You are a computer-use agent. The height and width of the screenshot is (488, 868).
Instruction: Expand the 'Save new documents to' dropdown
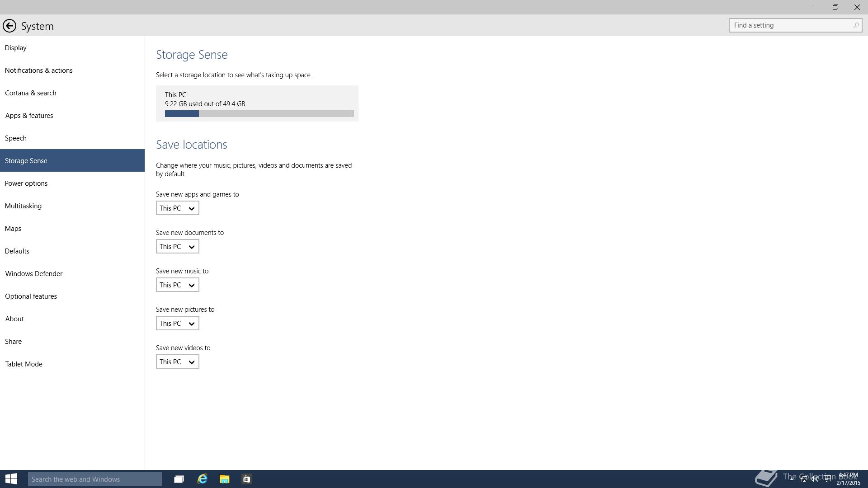pyautogui.click(x=178, y=246)
